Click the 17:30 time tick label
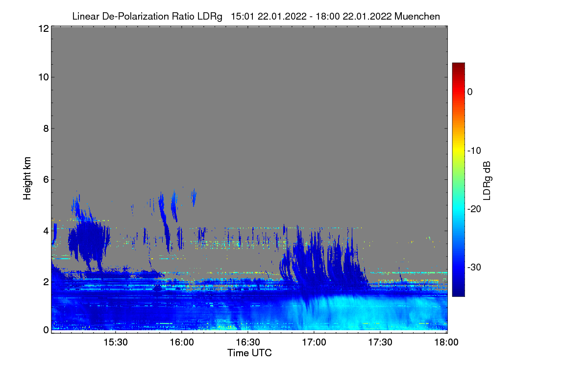 click(380, 342)
